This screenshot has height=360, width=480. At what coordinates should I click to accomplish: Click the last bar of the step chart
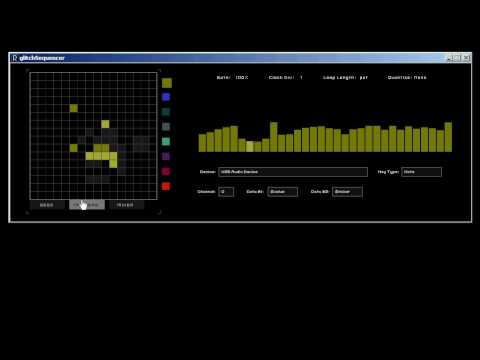click(448, 137)
